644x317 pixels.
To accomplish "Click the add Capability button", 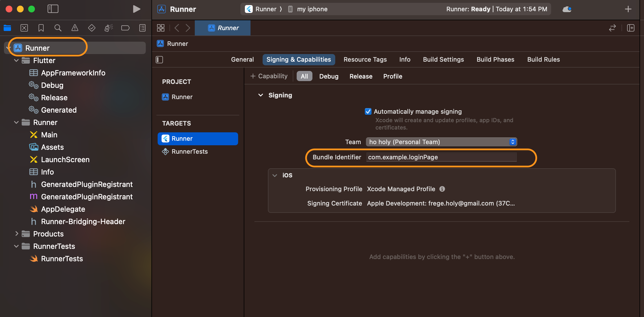I will tap(269, 76).
